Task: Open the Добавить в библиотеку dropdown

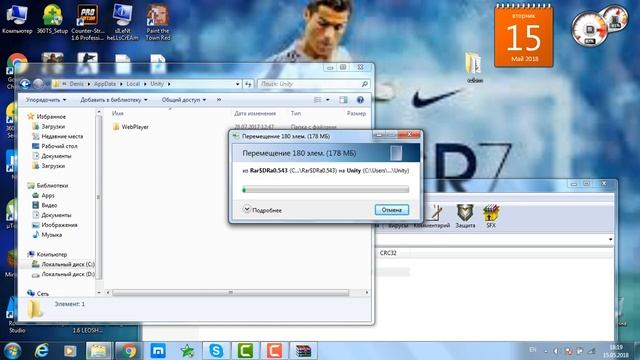Action: [113, 100]
